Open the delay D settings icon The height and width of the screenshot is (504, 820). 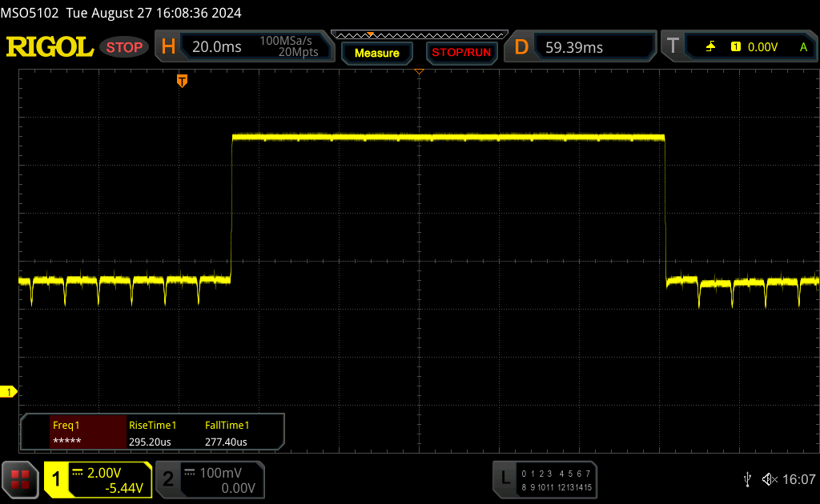click(521, 47)
